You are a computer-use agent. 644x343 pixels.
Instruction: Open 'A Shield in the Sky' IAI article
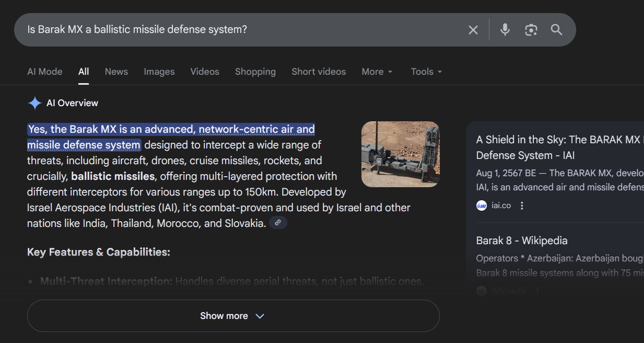pyautogui.click(x=559, y=147)
